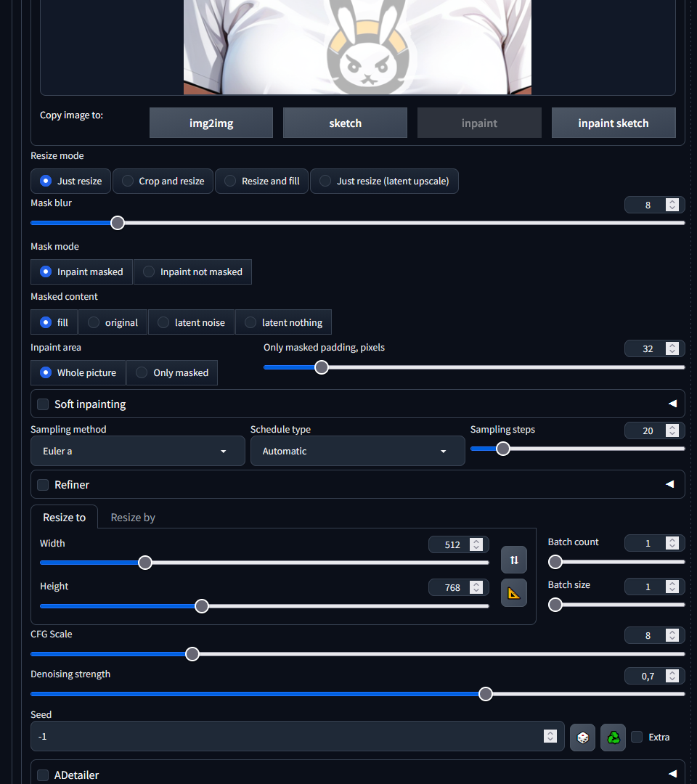The width and height of the screenshot is (697, 784).
Task: Select the Resize to tab
Action: pos(64,518)
